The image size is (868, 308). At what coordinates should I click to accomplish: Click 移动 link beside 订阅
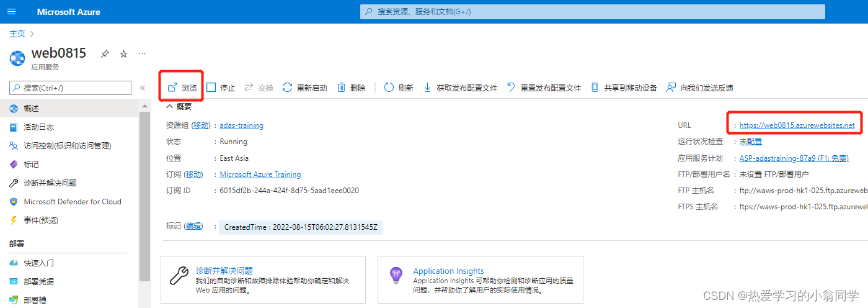click(194, 174)
